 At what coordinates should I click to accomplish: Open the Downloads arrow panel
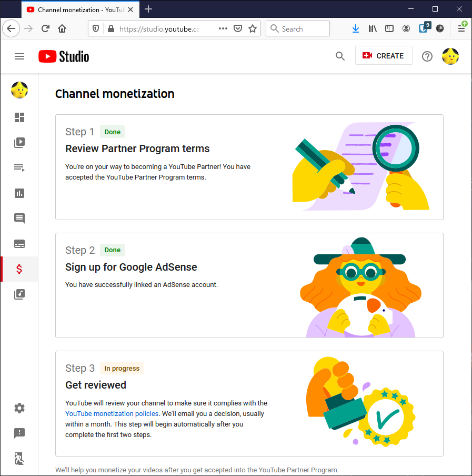coord(356,28)
